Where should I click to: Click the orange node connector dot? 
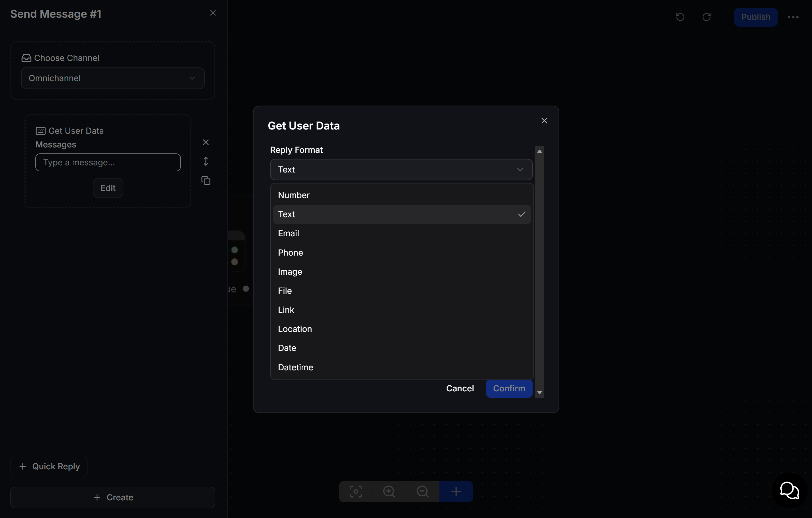coord(235,262)
